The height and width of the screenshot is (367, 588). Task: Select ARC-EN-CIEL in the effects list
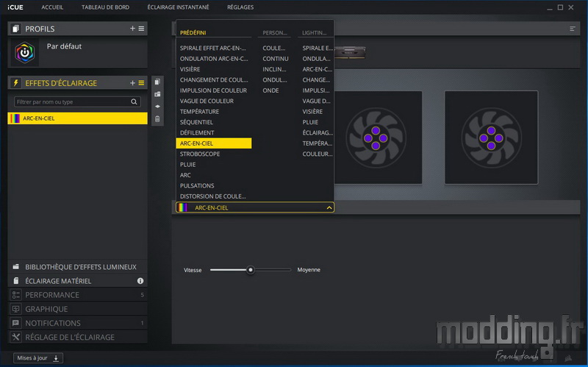click(x=77, y=118)
